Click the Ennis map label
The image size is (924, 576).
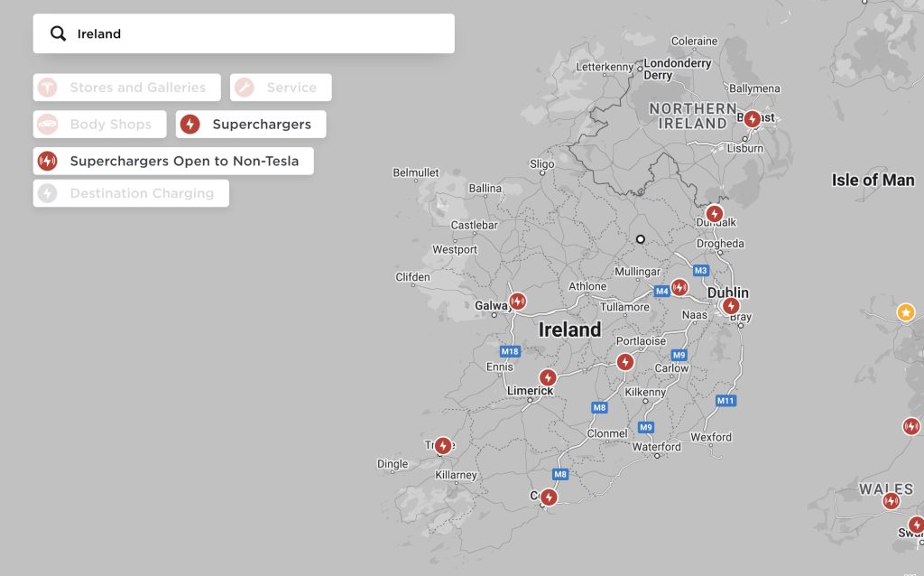point(500,367)
